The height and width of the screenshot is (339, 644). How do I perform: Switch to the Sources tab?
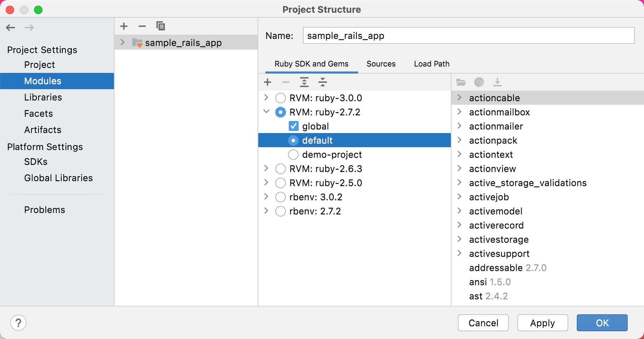[x=381, y=64]
